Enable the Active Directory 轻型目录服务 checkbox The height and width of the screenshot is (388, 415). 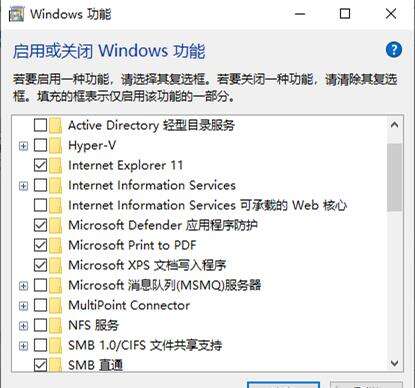tap(40, 125)
